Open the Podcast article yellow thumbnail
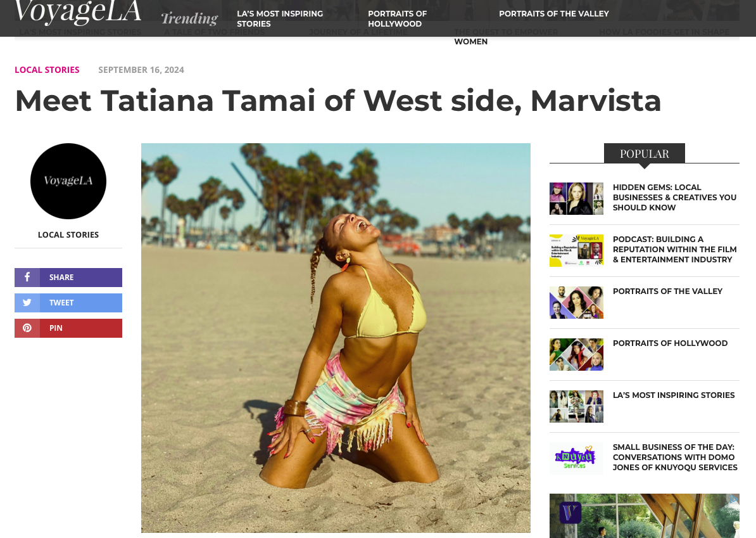The width and height of the screenshot is (756, 538). pyautogui.click(x=576, y=250)
